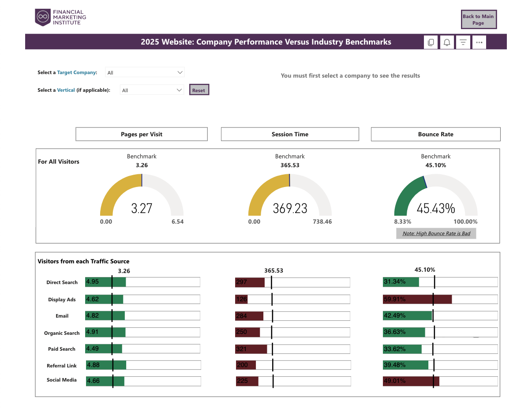Click the Email 4.82 pages bar
532x412 pixels.
click(105, 315)
